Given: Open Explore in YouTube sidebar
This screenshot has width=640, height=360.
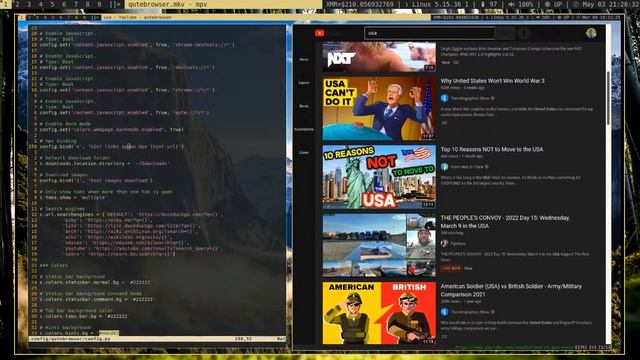Looking at the screenshot, I should pos(304,83).
